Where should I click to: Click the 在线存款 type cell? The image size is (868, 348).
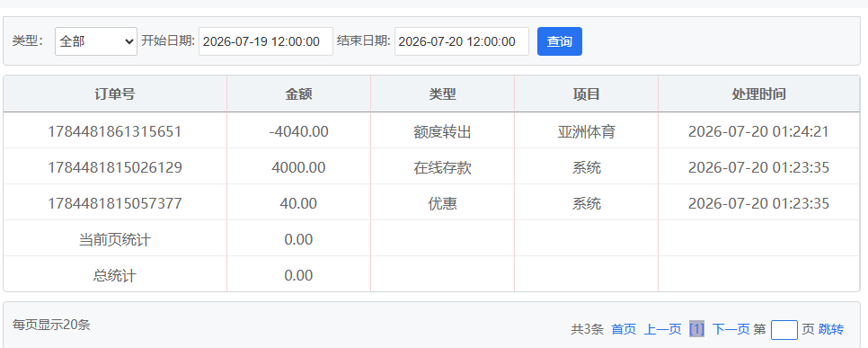pos(442,168)
